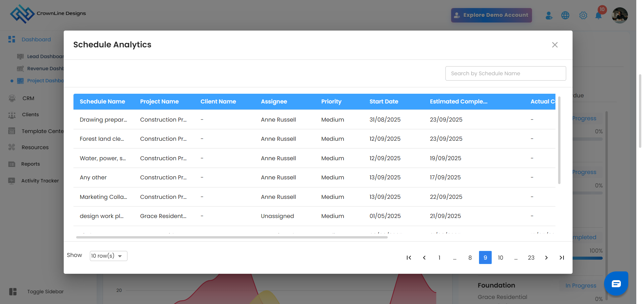Select the Forest land cle... schedule cell
The width and height of the screenshot is (644, 304).
tap(102, 139)
